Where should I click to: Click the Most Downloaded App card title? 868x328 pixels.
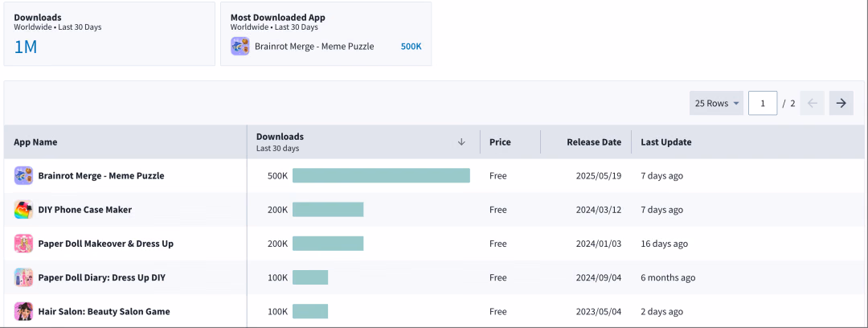pyautogui.click(x=278, y=17)
